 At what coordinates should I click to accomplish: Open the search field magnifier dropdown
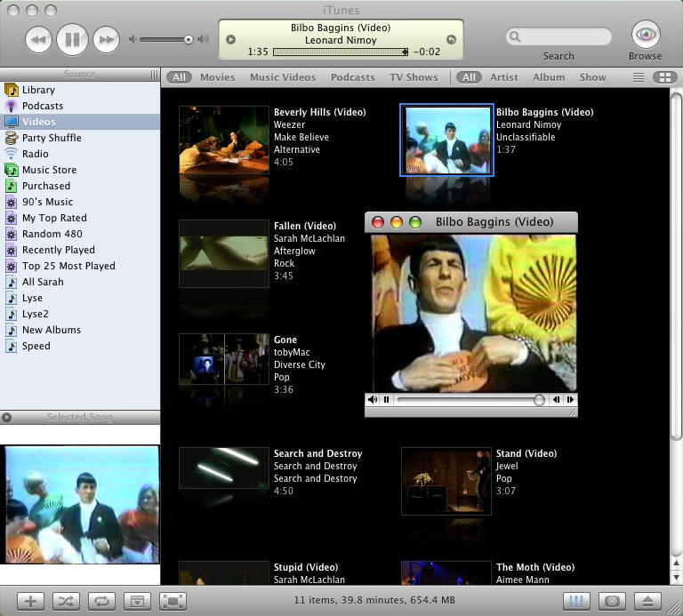[x=515, y=37]
